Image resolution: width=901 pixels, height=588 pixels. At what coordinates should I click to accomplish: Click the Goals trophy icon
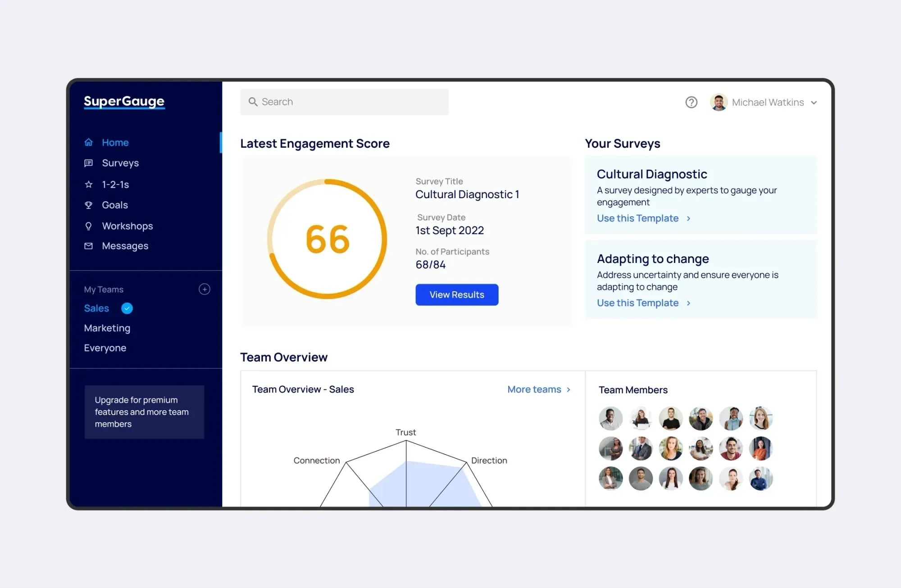coord(89,205)
